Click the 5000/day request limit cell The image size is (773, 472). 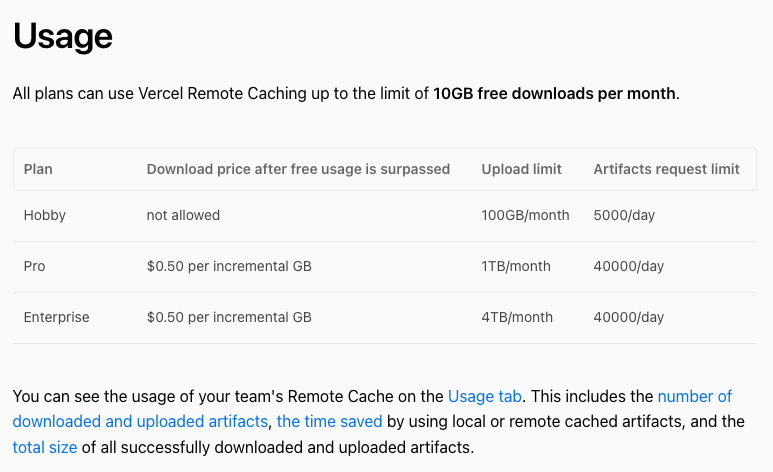pyautogui.click(x=624, y=216)
